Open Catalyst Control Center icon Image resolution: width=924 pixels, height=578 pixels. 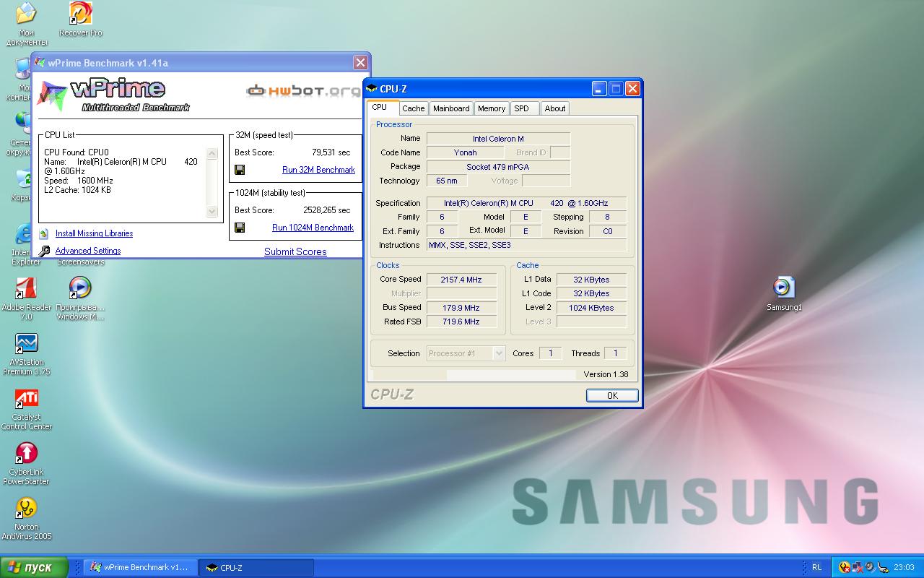point(27,409)
